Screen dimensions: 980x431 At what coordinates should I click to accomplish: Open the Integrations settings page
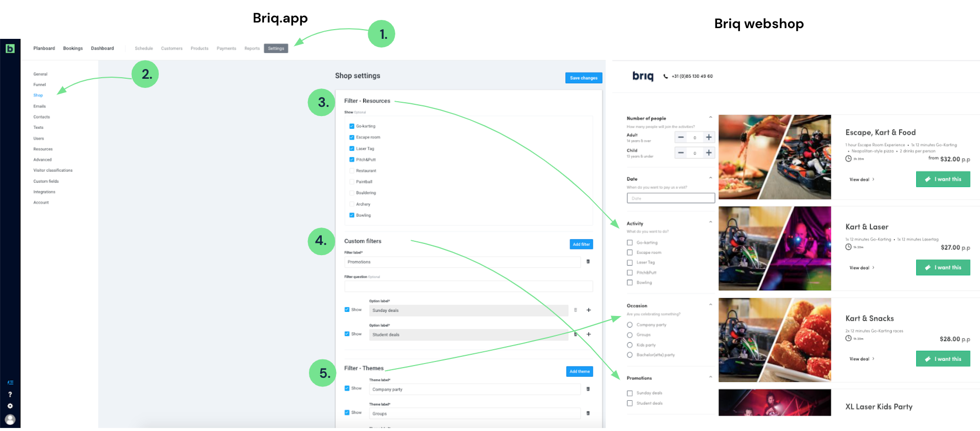(x=44, y=192)
